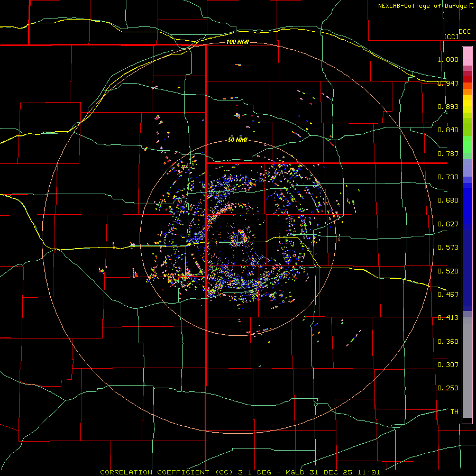This screenshot has width=476, height=476.
Task: Click the 0.573 scale value
Action: tap(448, 248)
